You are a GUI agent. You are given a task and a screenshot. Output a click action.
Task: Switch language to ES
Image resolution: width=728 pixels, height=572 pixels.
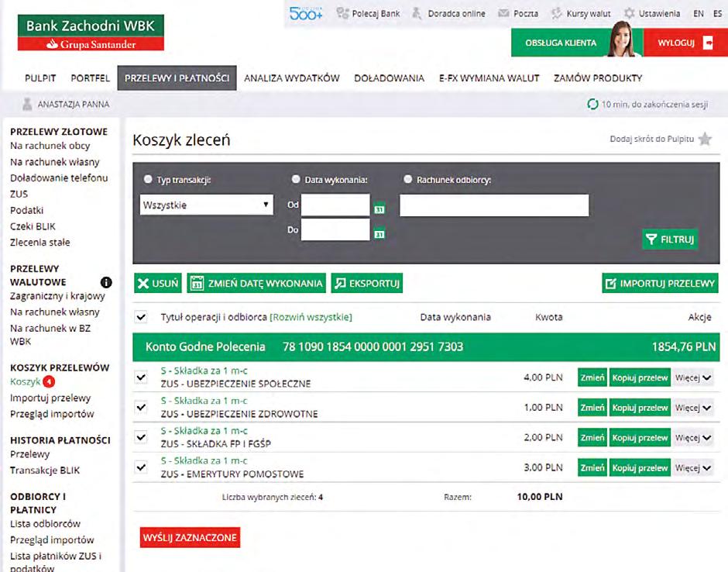click(x=718, y=13)
